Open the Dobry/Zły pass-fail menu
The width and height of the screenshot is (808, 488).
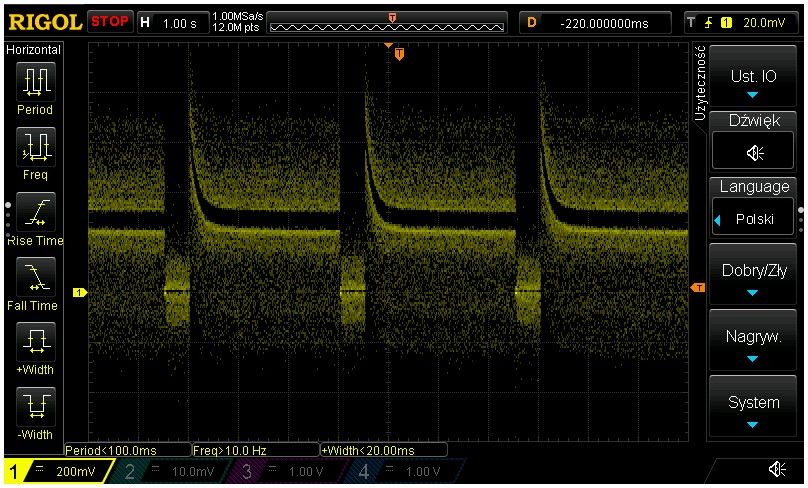tap(753, 275)
